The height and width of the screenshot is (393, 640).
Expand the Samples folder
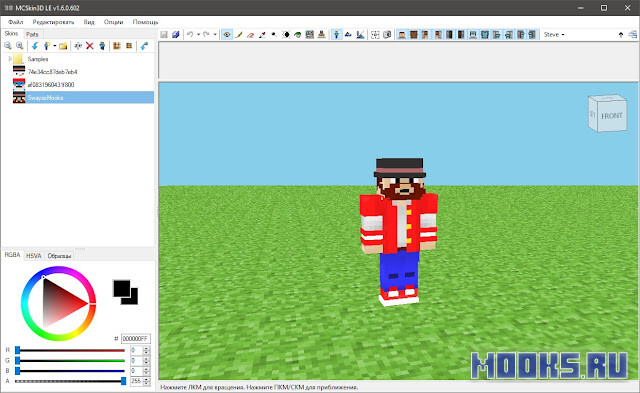(10, 59)
